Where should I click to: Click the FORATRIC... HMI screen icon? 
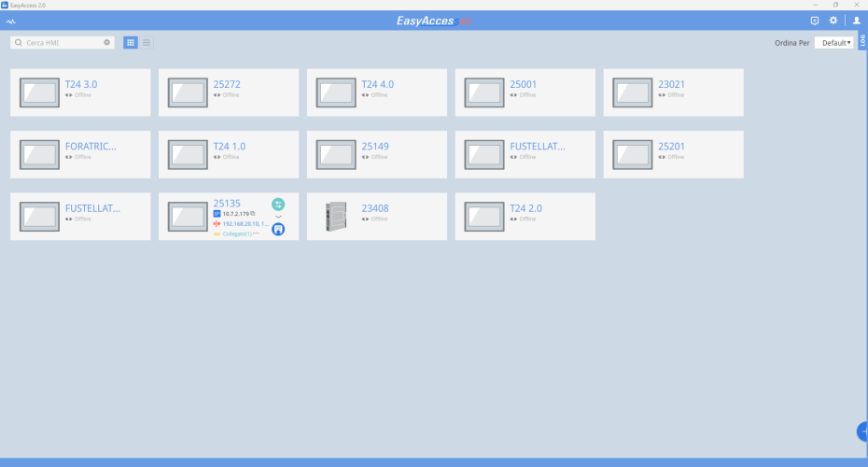(x=39, y=154)
